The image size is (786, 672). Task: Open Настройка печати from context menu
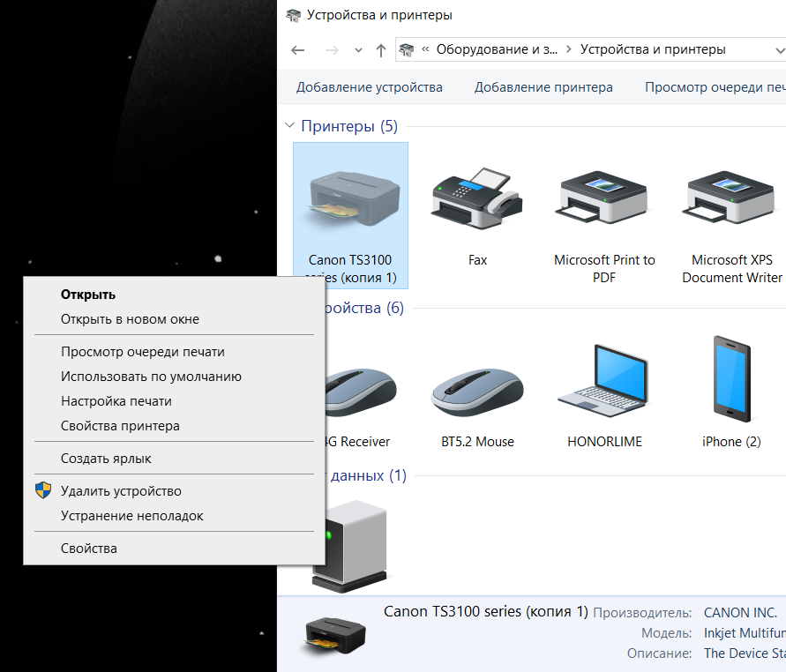point(174,401)
